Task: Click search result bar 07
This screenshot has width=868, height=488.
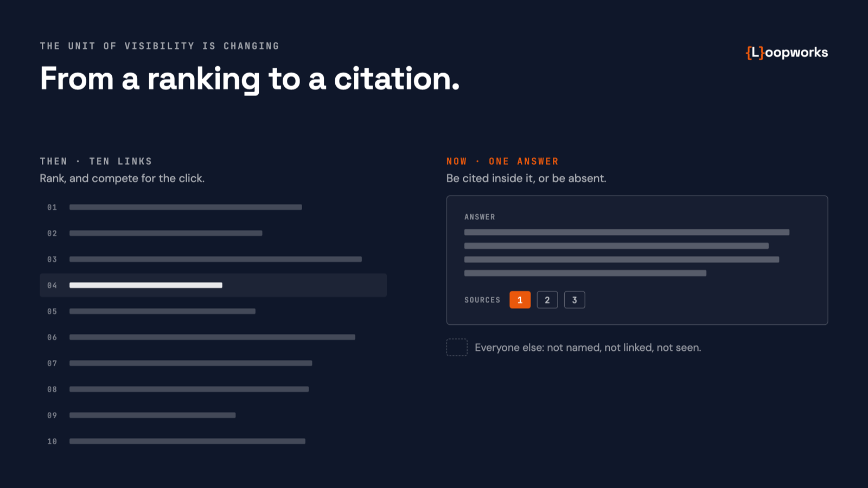Action: 191,363
